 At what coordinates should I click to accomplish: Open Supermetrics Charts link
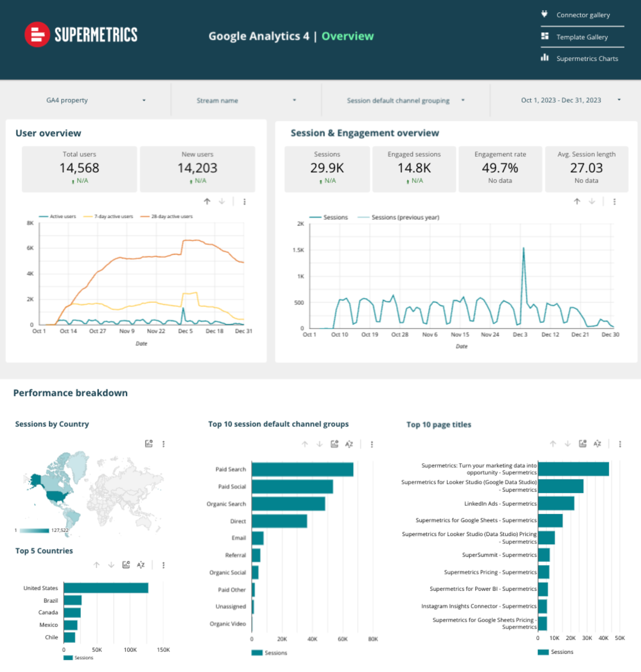[587, 59]
